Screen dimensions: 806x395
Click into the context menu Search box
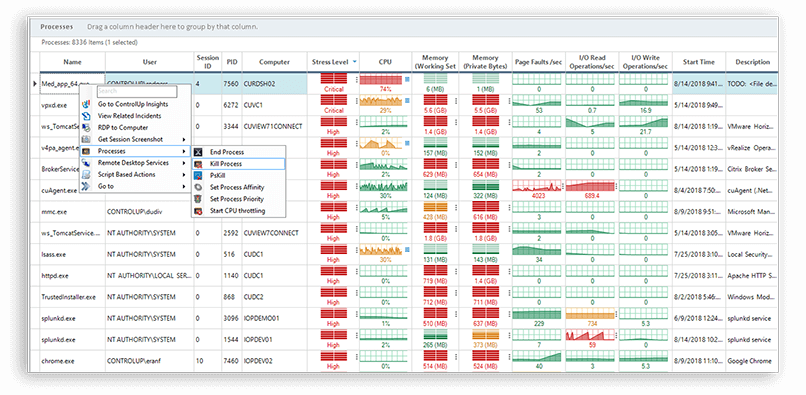coord(137,91)
